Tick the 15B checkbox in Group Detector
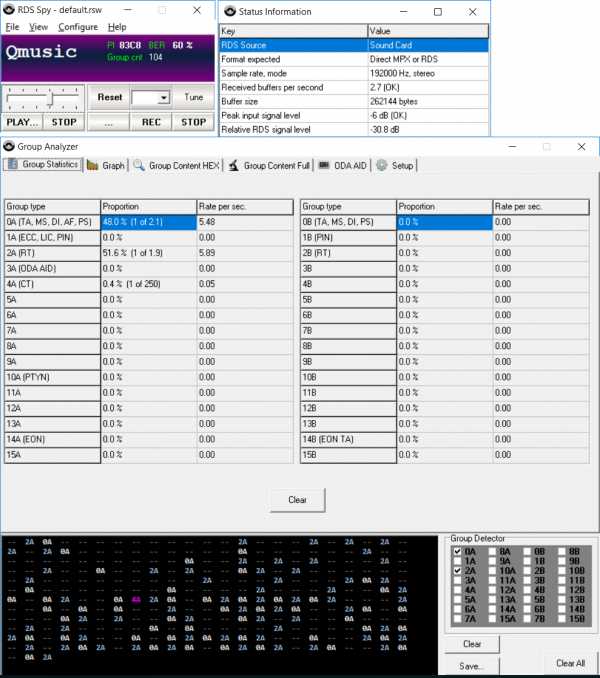This screenshot has width=600, height=678. [562, 618]
